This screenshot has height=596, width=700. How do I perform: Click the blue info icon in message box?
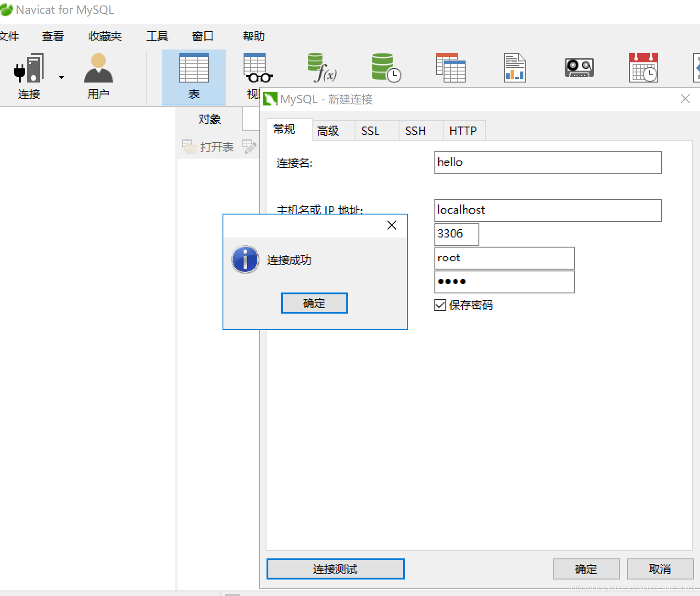coord(245,259)
